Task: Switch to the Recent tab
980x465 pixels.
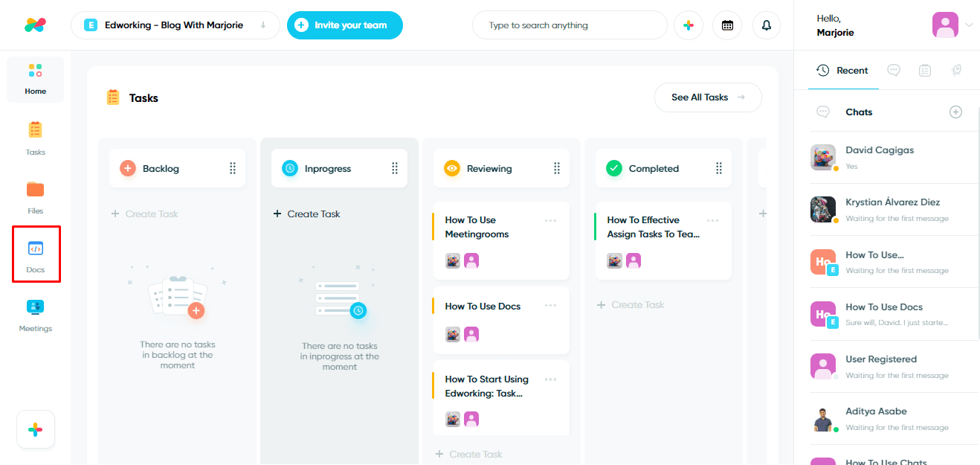Action: [x=843, y=71]
